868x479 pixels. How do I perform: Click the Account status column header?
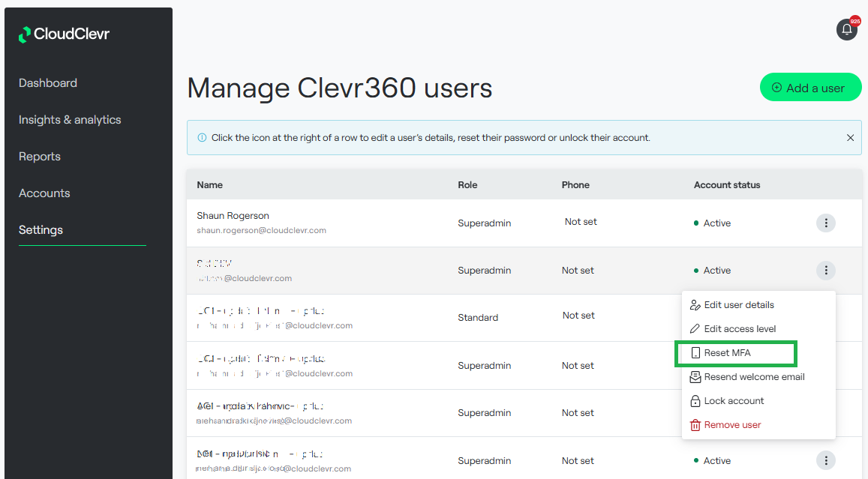pos(727,184)
